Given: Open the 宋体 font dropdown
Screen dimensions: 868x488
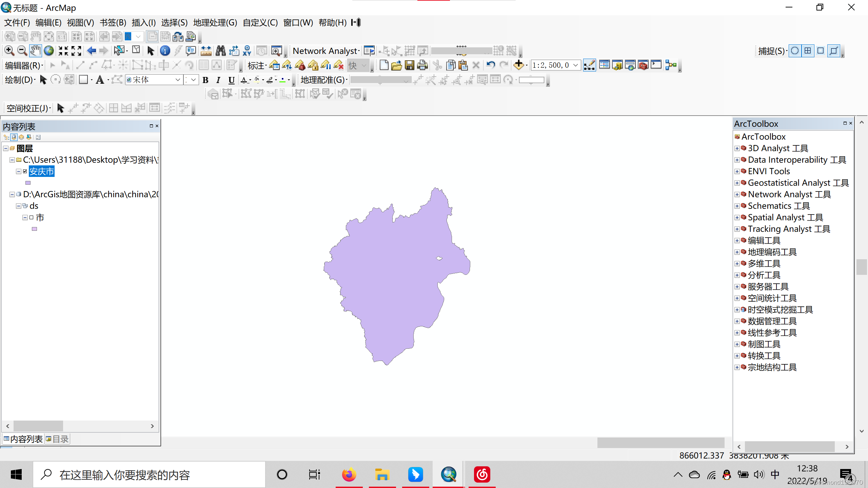Looking at the screenshot, I should coord(177,80).
